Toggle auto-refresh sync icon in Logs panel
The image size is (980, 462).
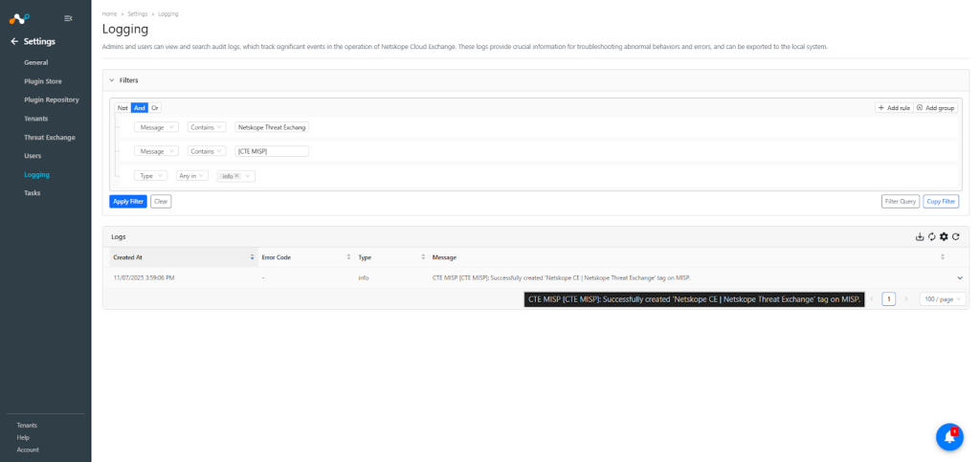tap(931, 236)
